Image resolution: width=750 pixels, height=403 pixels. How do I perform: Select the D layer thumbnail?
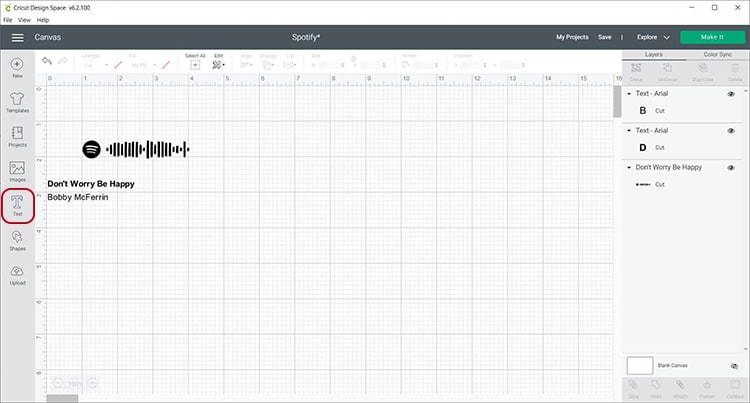pos(643,147)
